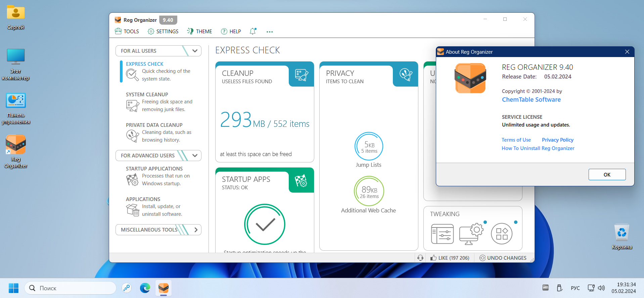This screenshot has height=298, width=644.
Task: Open the Windows Start button
Action: [x=13, y=288]
